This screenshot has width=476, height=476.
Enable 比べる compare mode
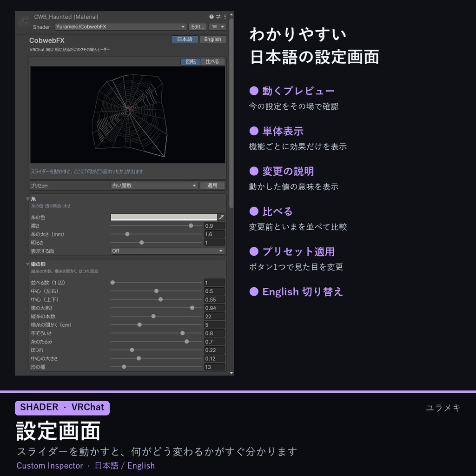pos(212,62)
